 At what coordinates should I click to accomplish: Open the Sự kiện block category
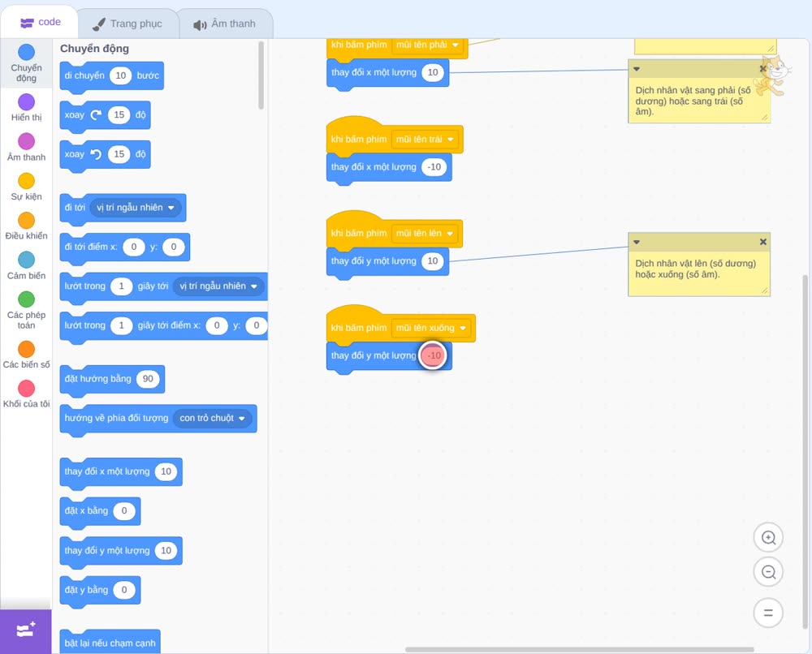(x=26, y=187)
